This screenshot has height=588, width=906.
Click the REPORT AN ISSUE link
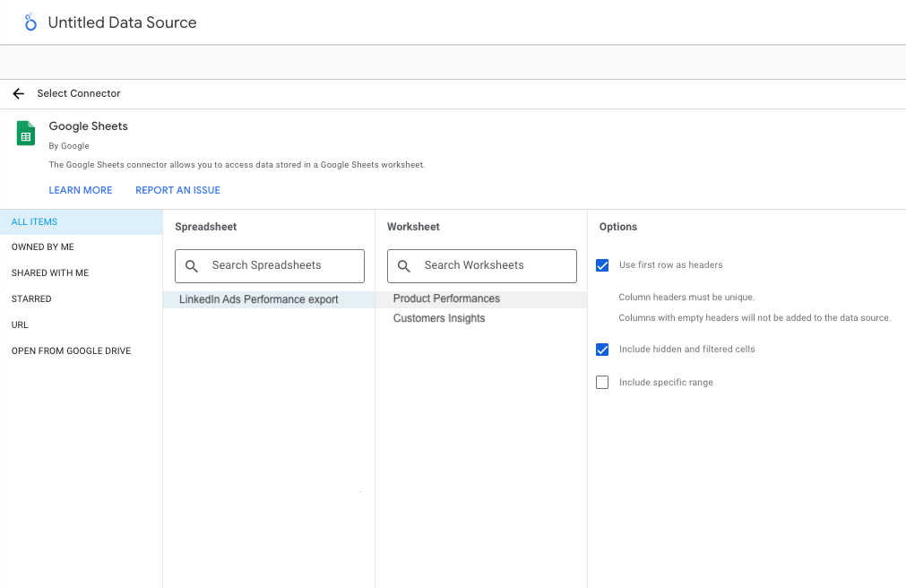click(177, 190)
